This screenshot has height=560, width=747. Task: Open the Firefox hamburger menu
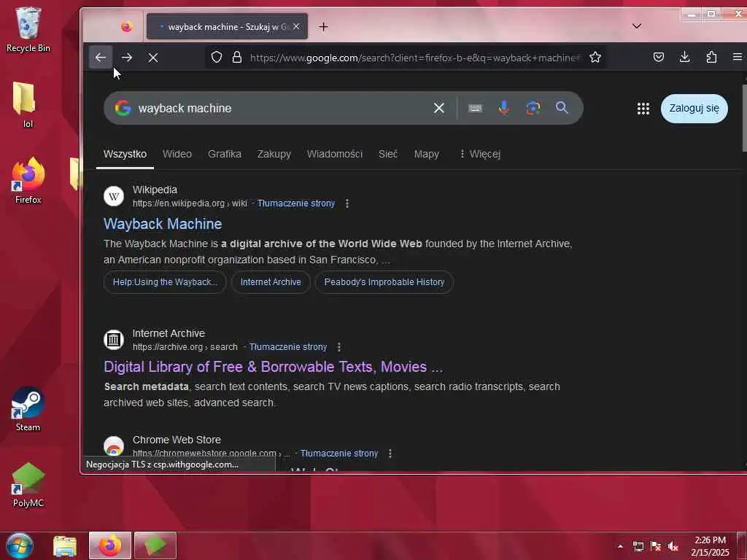(737, 58)
